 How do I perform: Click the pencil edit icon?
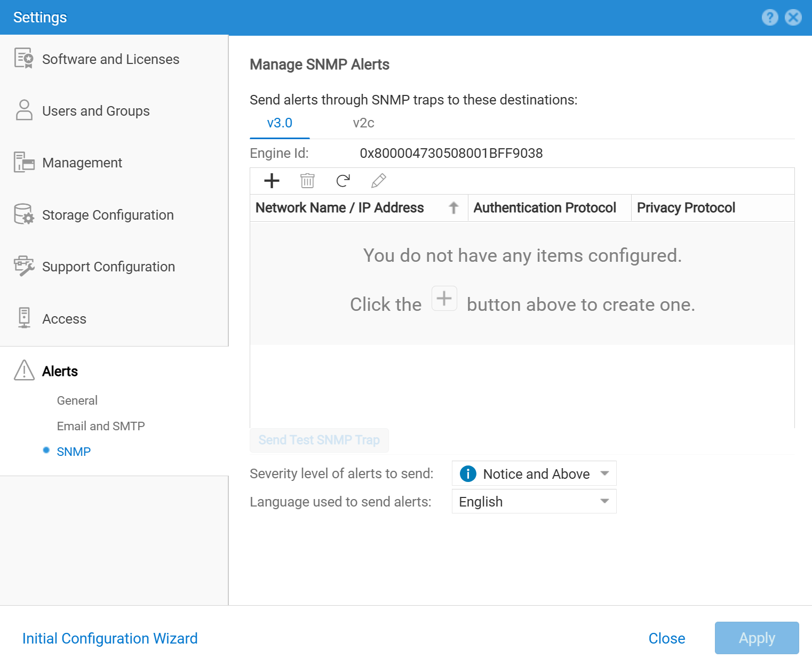tap(378, 181)
